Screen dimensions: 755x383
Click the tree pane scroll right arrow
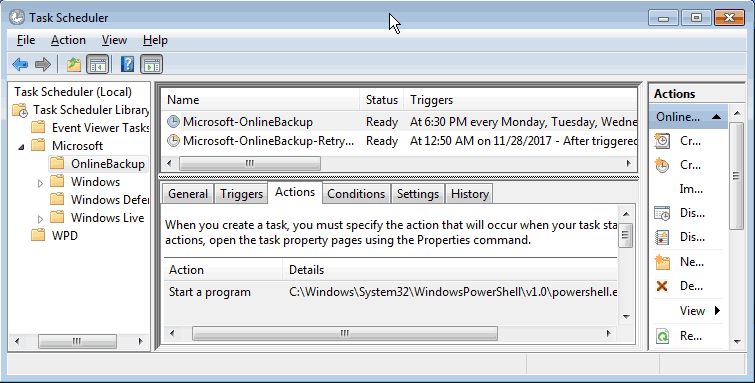point(141,342)
